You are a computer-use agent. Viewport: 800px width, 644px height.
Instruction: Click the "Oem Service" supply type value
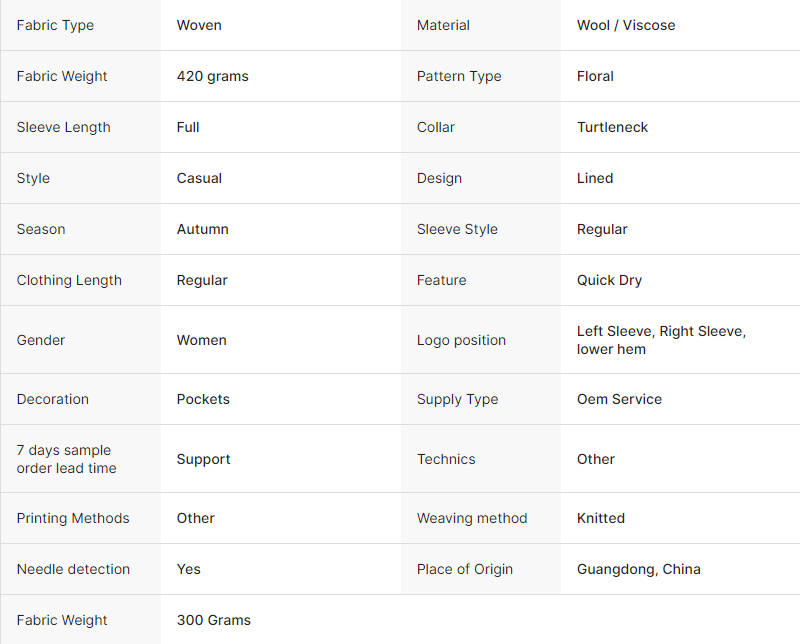coord(619,399)
